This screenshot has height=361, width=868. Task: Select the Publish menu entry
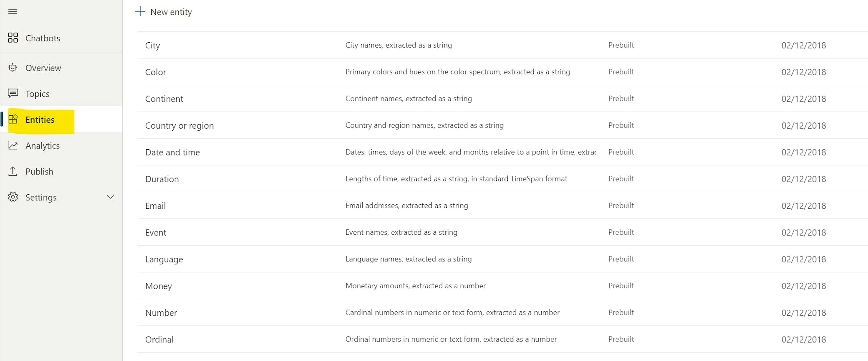click(x=39, y=172)
